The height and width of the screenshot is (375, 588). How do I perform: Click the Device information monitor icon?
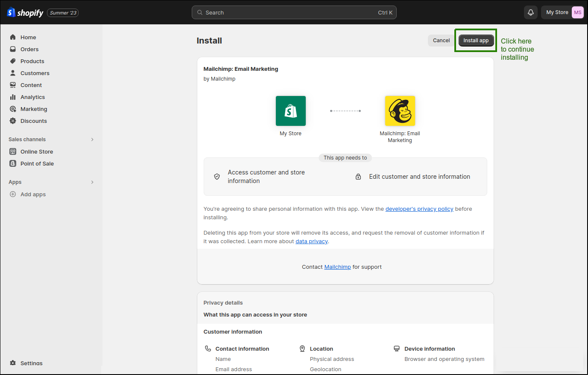(397, 349)
